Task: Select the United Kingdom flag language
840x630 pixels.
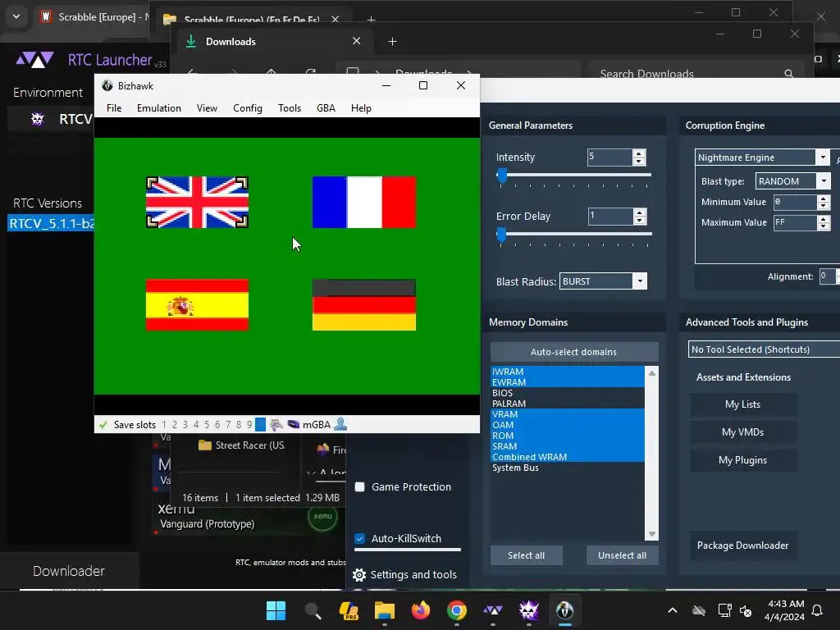Action: (197, 203)
